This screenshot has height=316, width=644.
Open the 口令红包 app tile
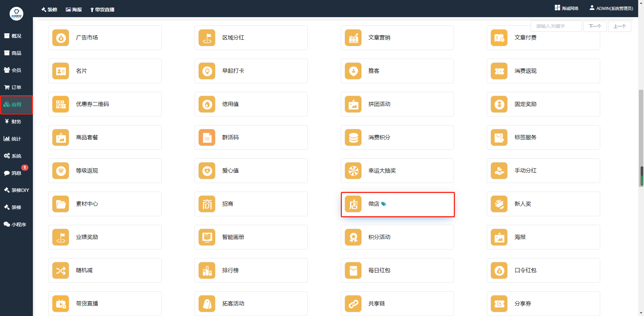click(543, 270)
